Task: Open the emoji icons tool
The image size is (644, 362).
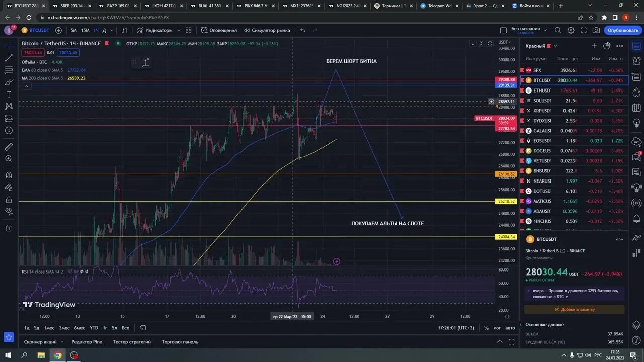Action: point(9,131)
